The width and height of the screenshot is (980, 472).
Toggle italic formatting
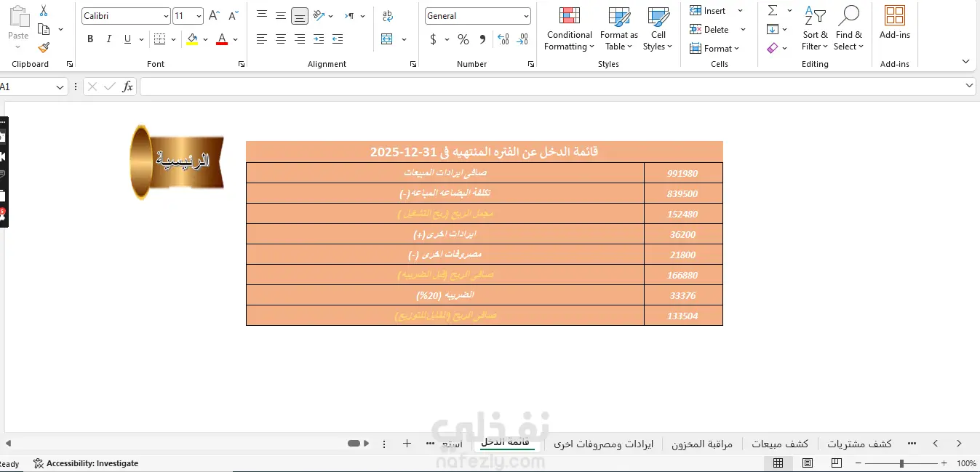109,39
